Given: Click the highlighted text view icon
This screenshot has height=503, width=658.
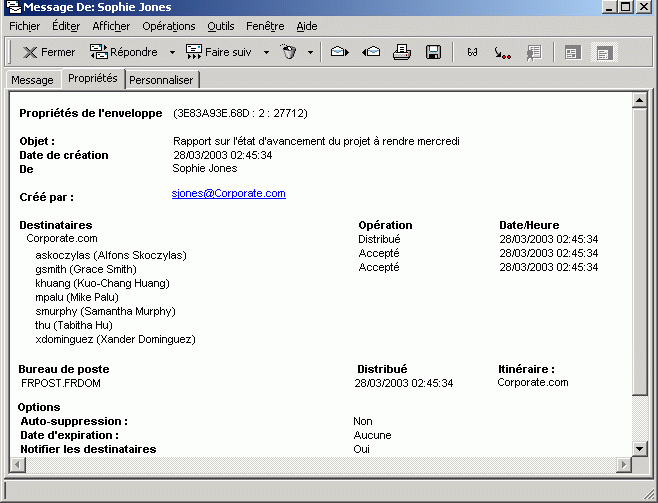Looking at the screenshot, I should [x=604, y=53].
